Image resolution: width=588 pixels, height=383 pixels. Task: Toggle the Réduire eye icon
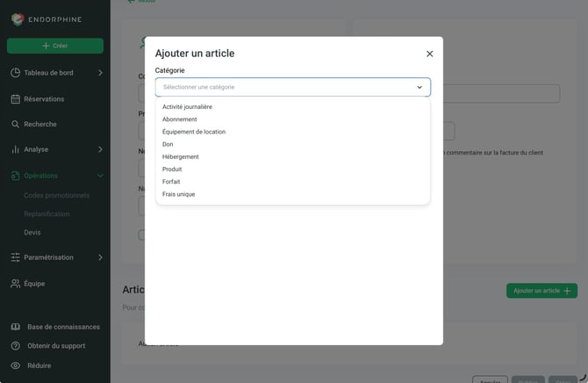[x=16, y=365]
